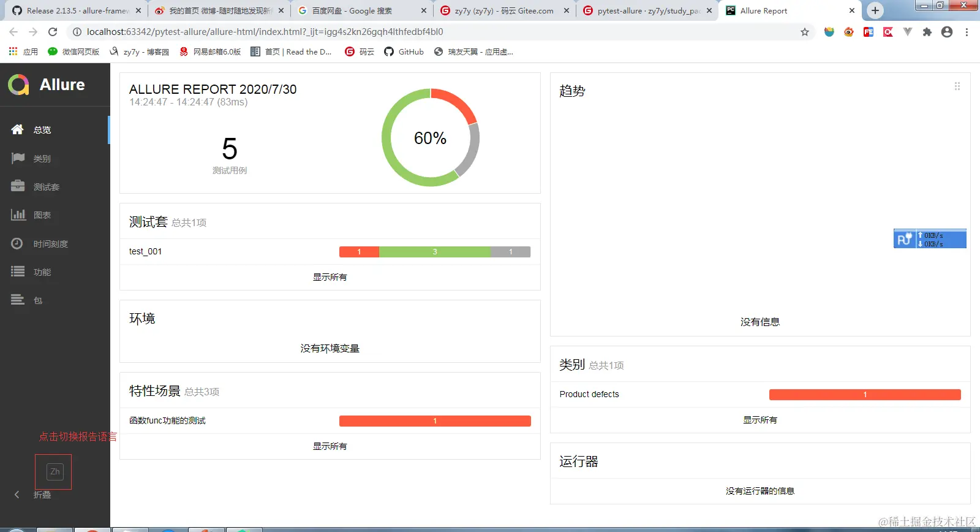The image size is (980, 532).
Task: Click the ALLURE REPORT 2020/7/30 title
Action: tap(213, 89)
